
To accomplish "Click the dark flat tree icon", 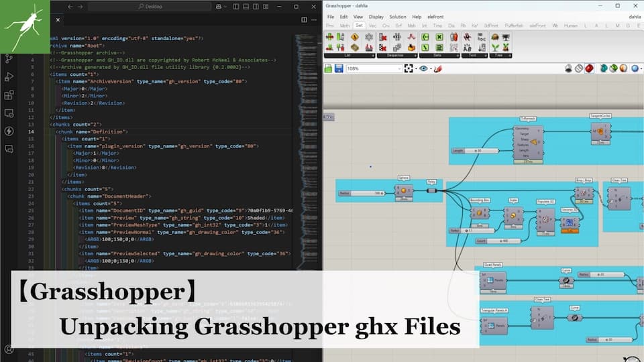I will pyautogui.click(x=506, y=38).
